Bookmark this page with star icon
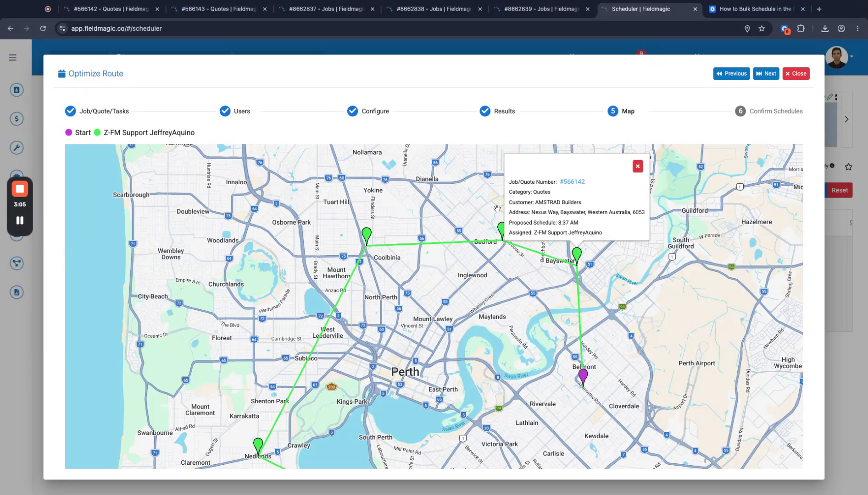 coord(762,28)
